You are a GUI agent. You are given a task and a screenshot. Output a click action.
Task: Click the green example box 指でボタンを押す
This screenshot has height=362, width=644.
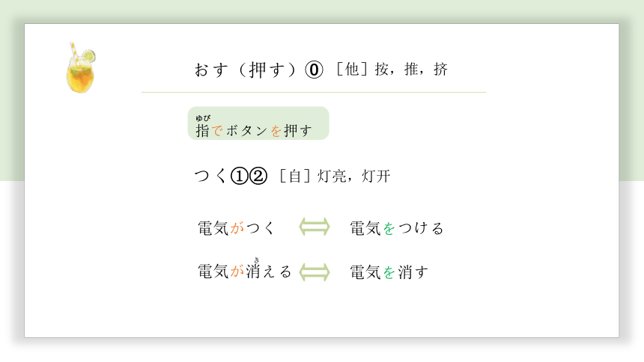[x=258, y=123]
